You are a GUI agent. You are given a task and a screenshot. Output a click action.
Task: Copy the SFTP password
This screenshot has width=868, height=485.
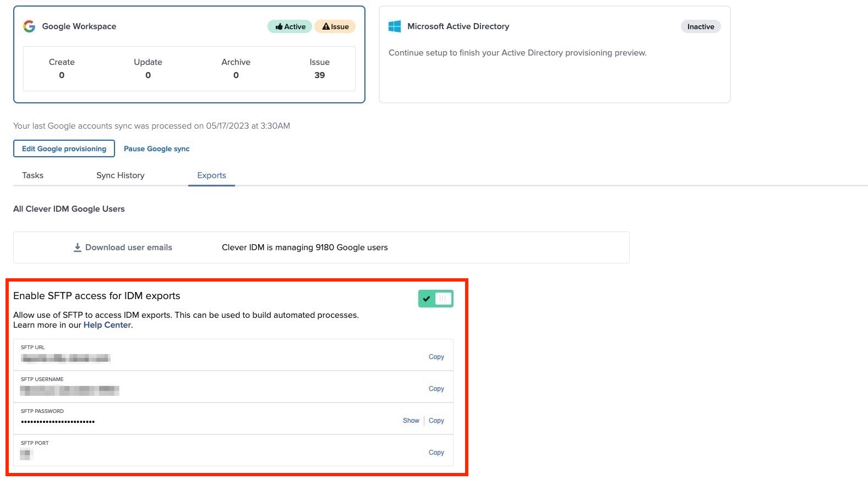(436, 421)
